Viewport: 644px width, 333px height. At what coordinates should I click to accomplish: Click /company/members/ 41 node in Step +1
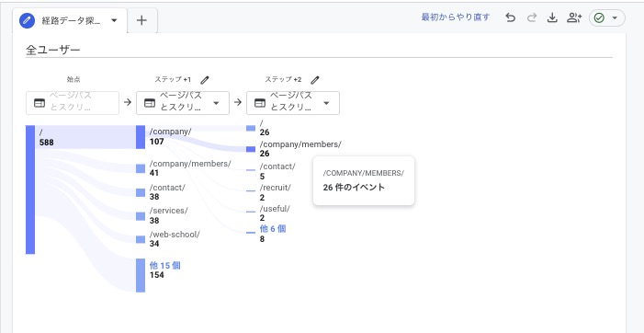(x=141, y=168)
